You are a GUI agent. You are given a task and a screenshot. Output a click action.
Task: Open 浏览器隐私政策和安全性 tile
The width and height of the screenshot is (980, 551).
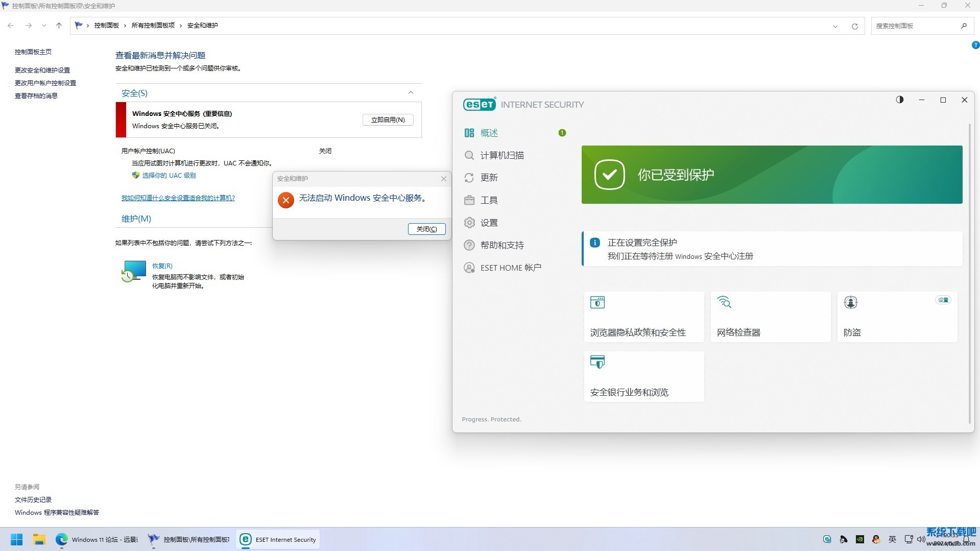[643, 317]
